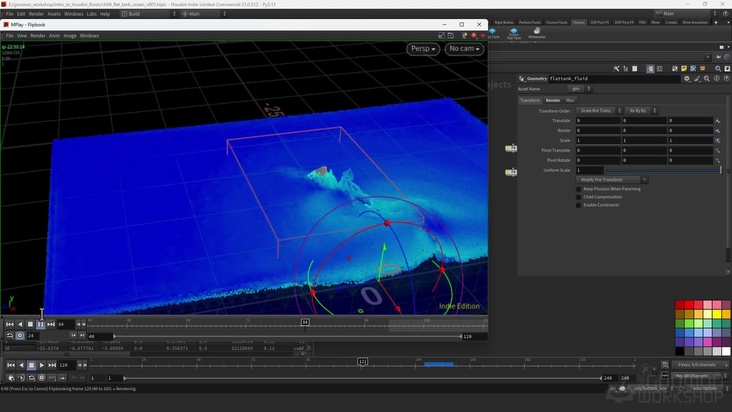The width and height of the screenshot is (732, 412).
Task: Select the Oceans shelf tab
Action: tap(579, 22)
